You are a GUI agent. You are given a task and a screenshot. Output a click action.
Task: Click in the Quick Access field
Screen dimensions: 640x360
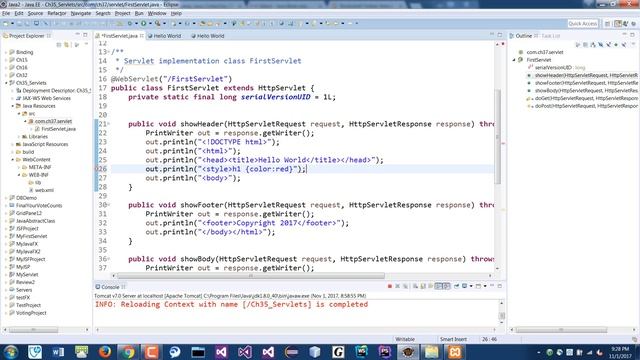click(x=582, y=24)
